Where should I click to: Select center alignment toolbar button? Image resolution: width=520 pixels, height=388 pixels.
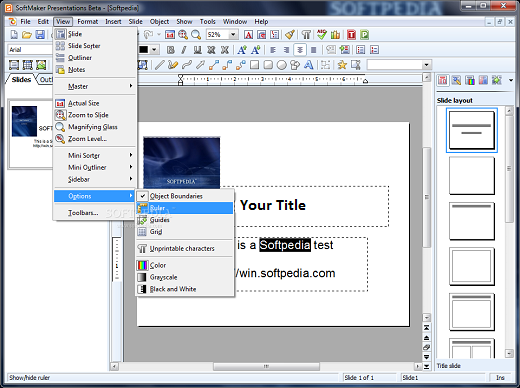300,50
